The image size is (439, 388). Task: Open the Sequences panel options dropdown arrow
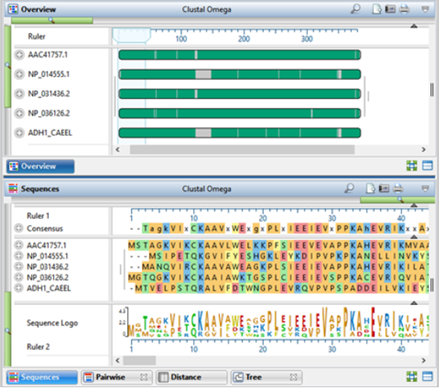[x=425, y=189]
